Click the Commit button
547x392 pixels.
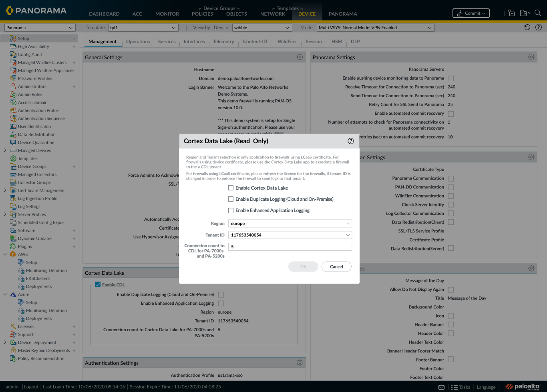(471, 13)
